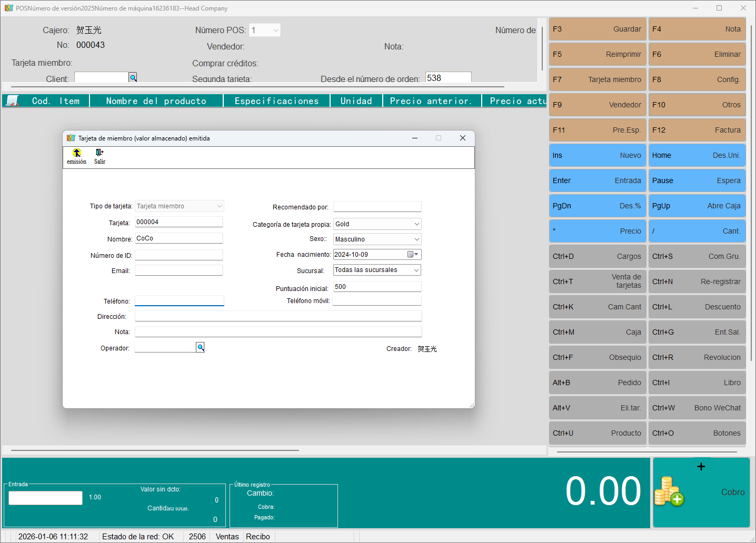Click the Salir exit icon
Viewport: 756px width, 543px height.
(x=100, y=153)
